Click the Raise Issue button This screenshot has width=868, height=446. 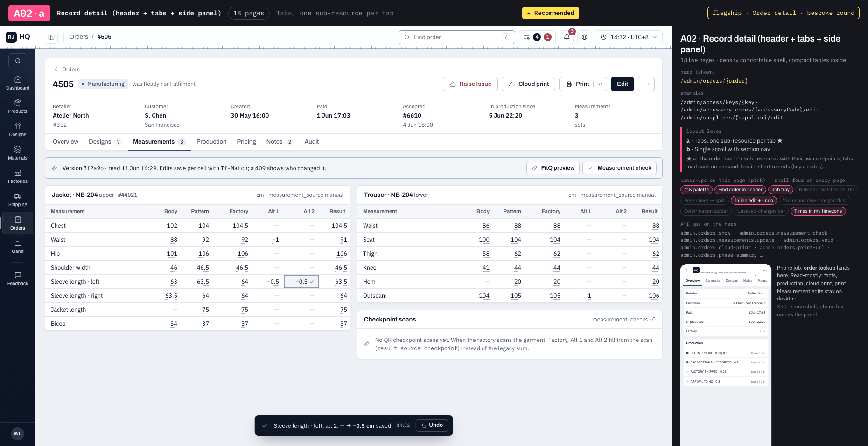point(470,84)
